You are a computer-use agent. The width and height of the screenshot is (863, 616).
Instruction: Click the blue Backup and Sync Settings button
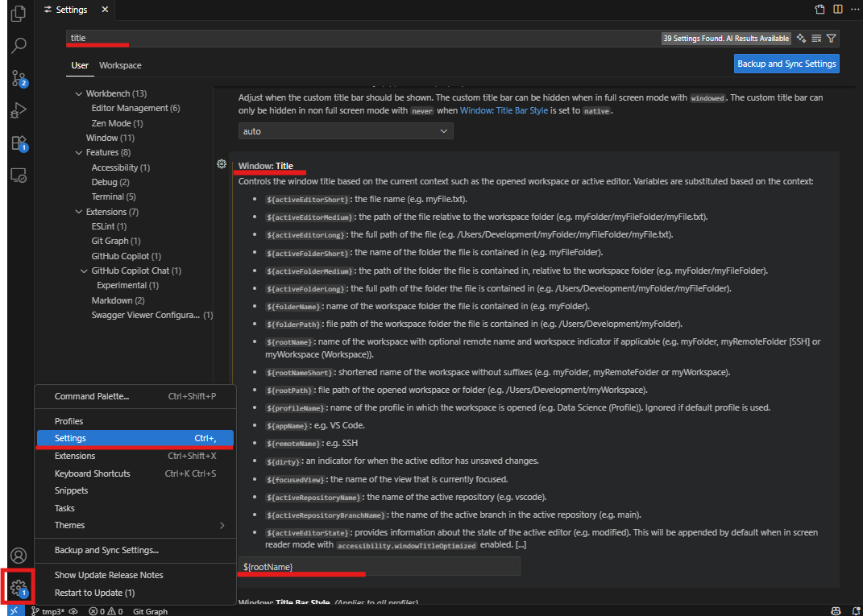click(x=786, y=64)
